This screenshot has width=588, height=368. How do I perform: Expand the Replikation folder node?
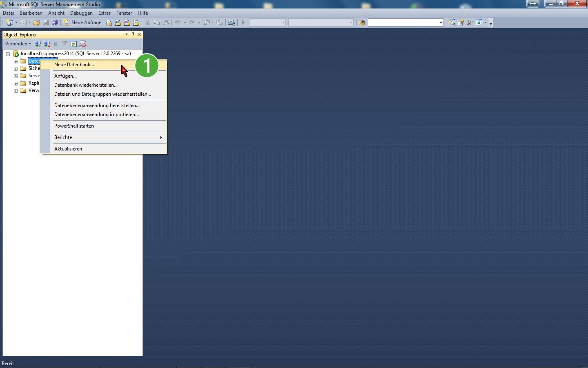[16, 83]
